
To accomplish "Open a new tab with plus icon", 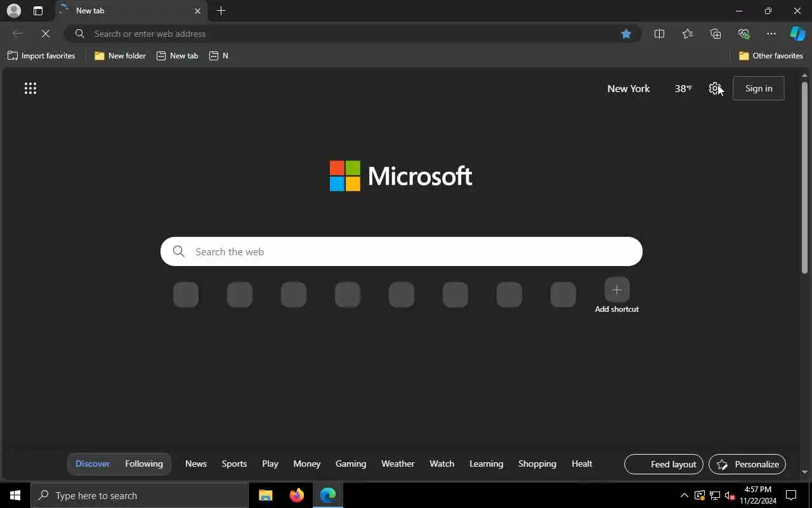I will [x=221, y=11].
